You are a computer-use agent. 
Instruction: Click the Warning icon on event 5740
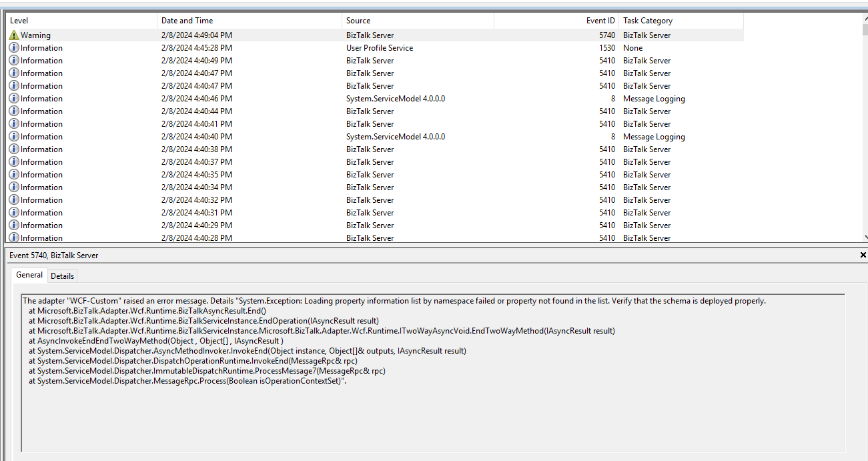[x=14, y=35]
